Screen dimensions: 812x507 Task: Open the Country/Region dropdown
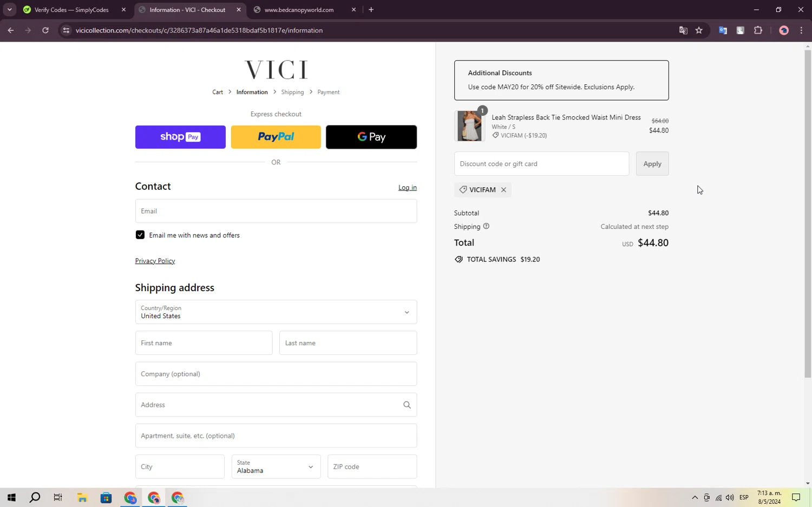pyautogui.click(x=276, y=312)
